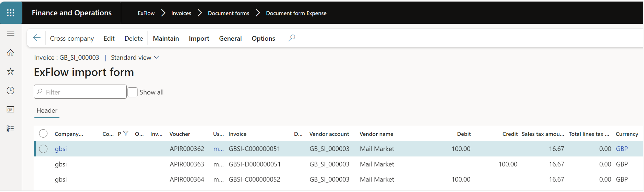Click the ExFlow breadcrumb
This screenshot has width=644, height=192.
coord(146,13)
